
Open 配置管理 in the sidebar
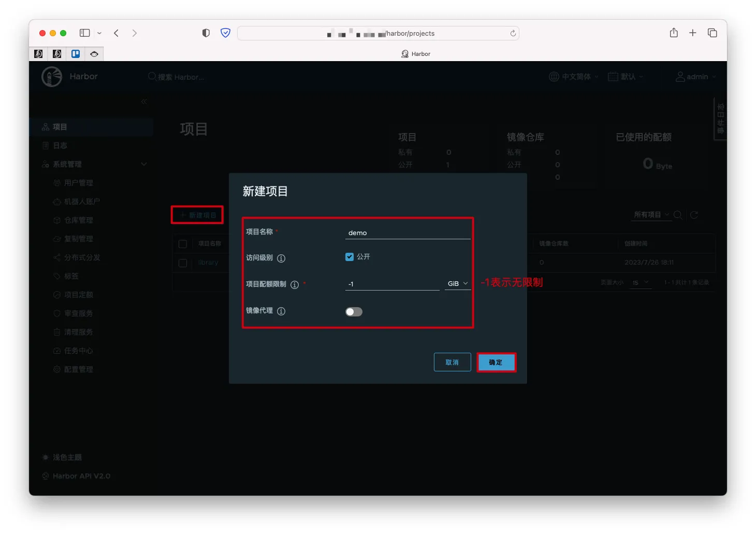click(x=79, y=369)
